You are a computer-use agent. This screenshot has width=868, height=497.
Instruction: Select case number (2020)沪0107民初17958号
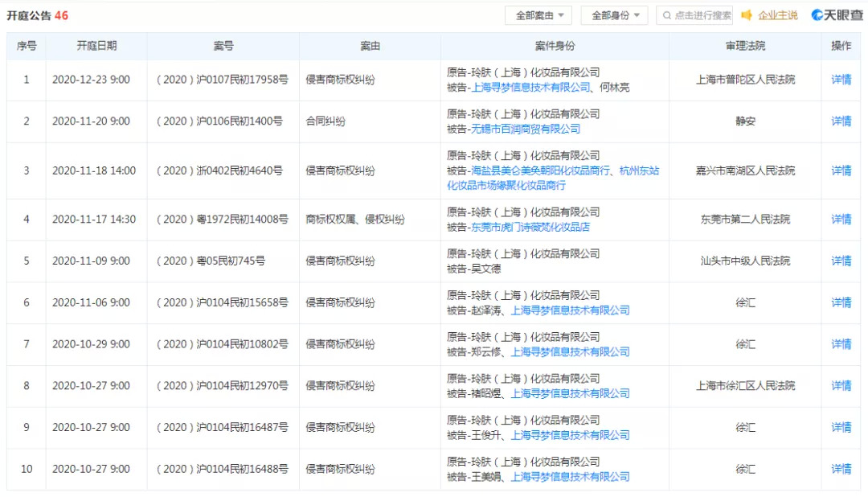click(x=222, y=80)
